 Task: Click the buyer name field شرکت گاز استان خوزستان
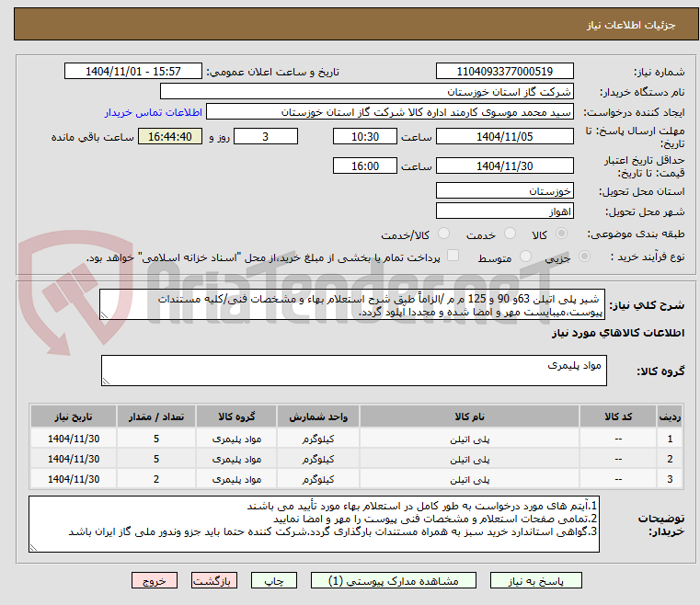pos(366,92)
